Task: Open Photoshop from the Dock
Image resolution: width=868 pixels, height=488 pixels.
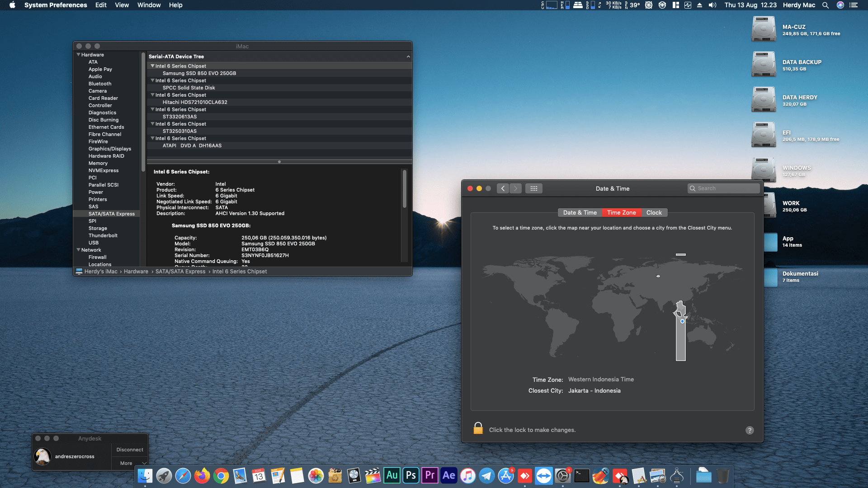Action: click(410, 475)
